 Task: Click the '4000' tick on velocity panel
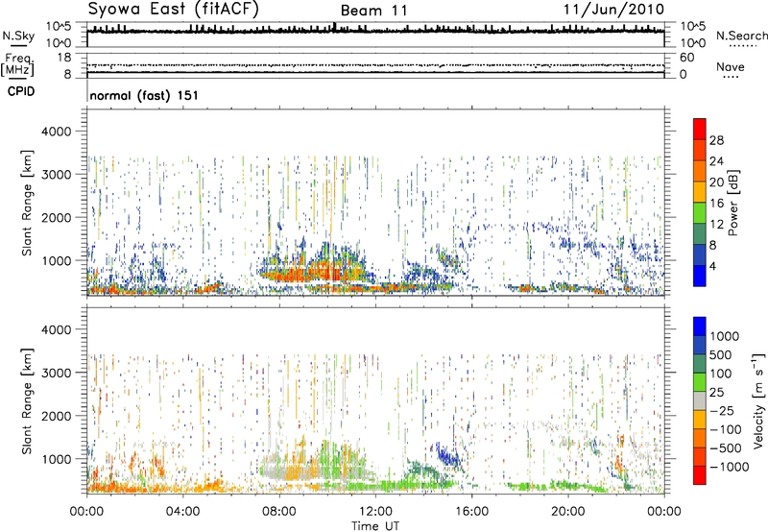(57, 329)
